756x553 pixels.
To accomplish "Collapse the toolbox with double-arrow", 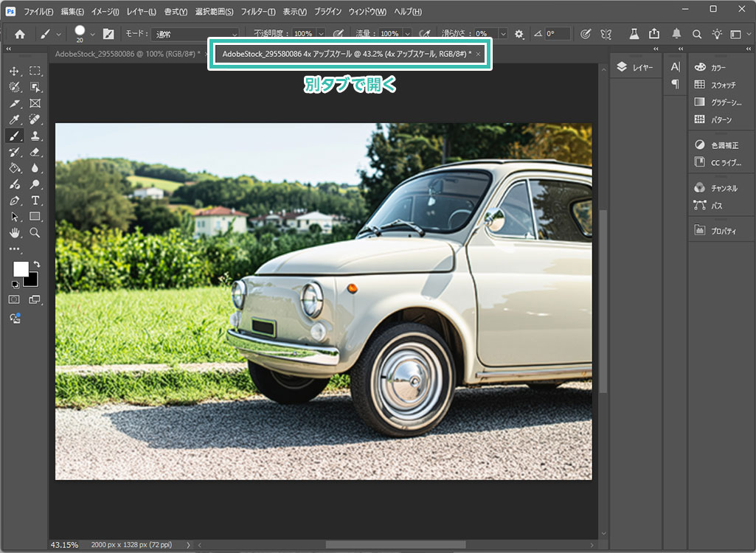I will (x=8, y=49).
